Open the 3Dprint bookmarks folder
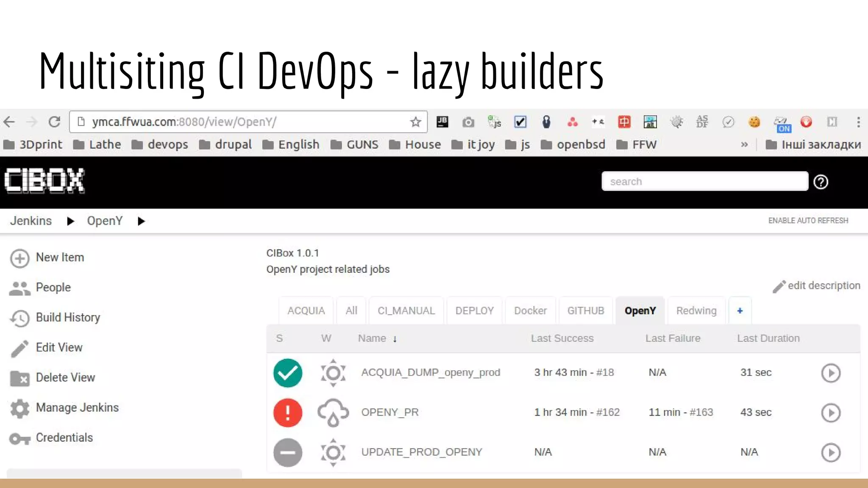Screen dimensions: 868x488 pyautogui.click(x=33, y=144)
